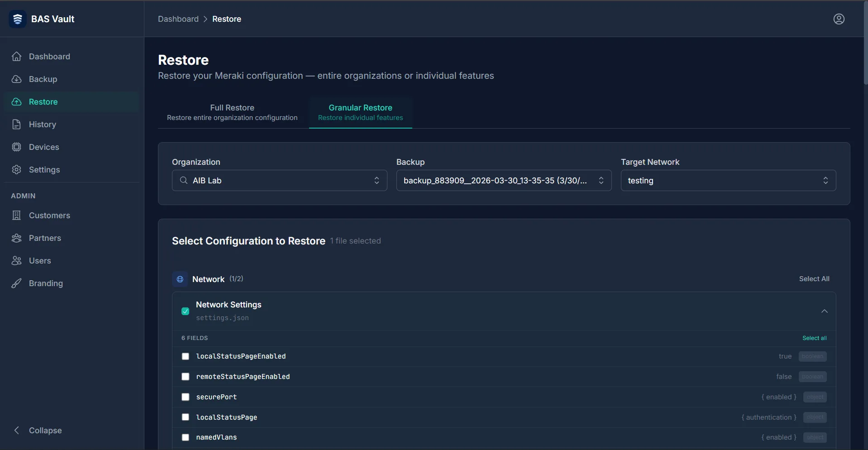
Task: Click the Partners group icon in sidebar
Action: (x=17, y=238)
